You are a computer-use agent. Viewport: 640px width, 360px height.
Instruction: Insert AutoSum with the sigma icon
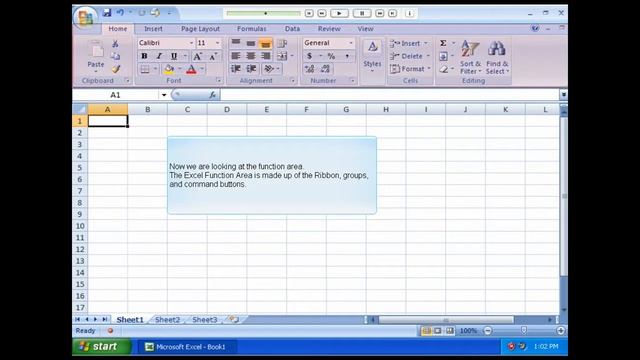[x=443, y=43]
